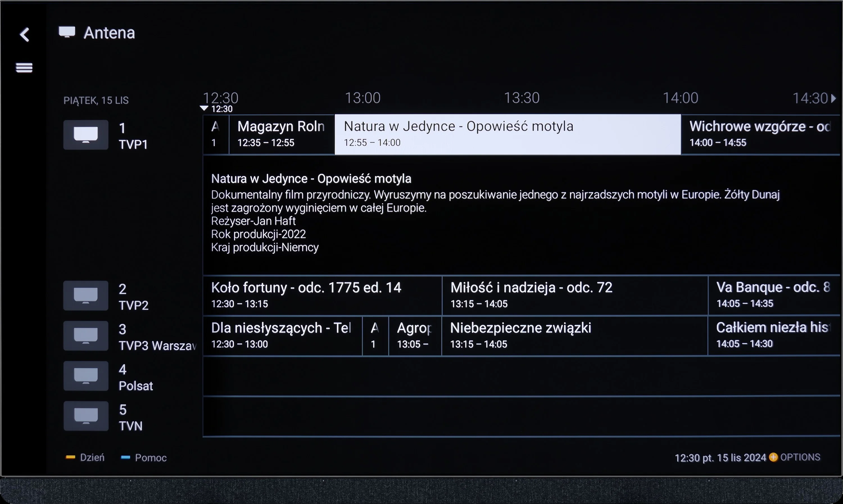Open the hamburger menu icon
Screen dimensions: 843x504
(24, 68)
